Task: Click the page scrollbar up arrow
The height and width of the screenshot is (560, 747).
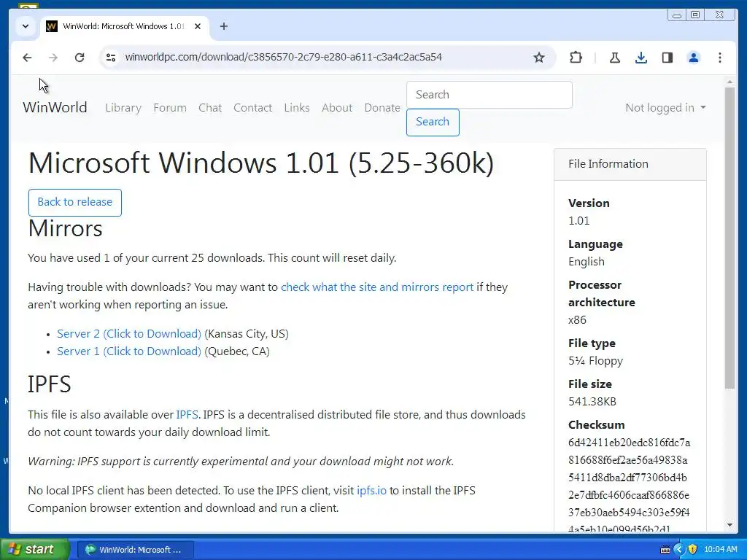Action: [729, 82]
